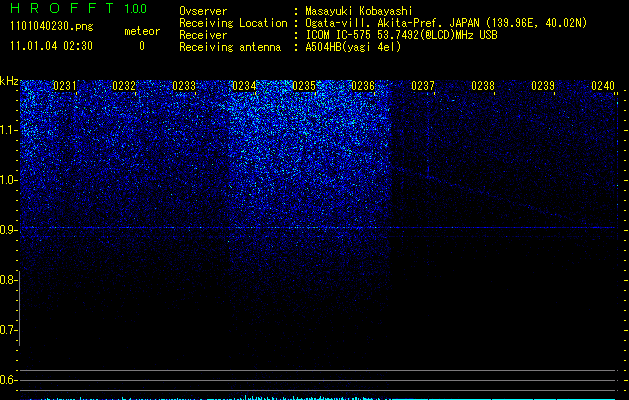Click the 1.0 kHz axis label
629x400 pixels.
coord(8,180)
